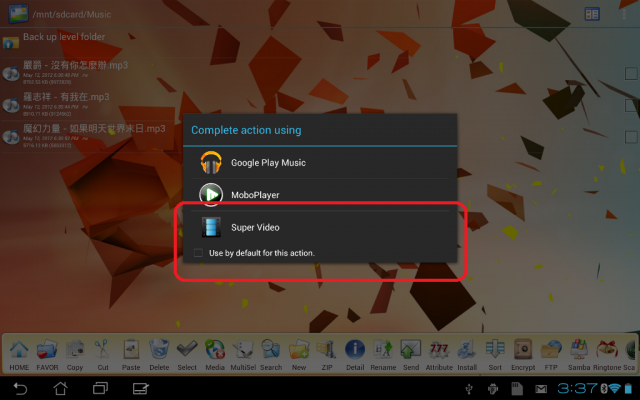Open the Sort tool icon
This screenshot has width=640, height=400.
click(x=495, y=354)
